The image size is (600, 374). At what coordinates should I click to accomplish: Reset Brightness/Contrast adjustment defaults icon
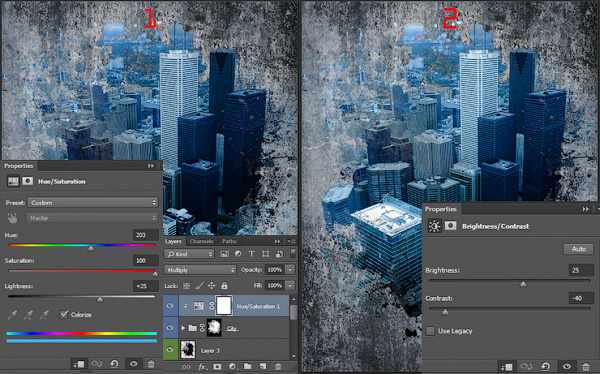click(546, 367)
